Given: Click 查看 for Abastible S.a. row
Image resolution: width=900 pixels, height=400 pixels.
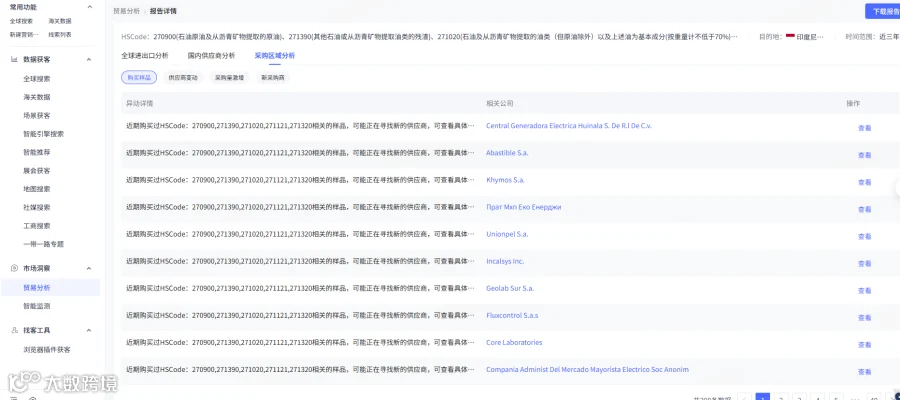Looking at the screenshot, I should pyautogui.click(x=864, y=156).
